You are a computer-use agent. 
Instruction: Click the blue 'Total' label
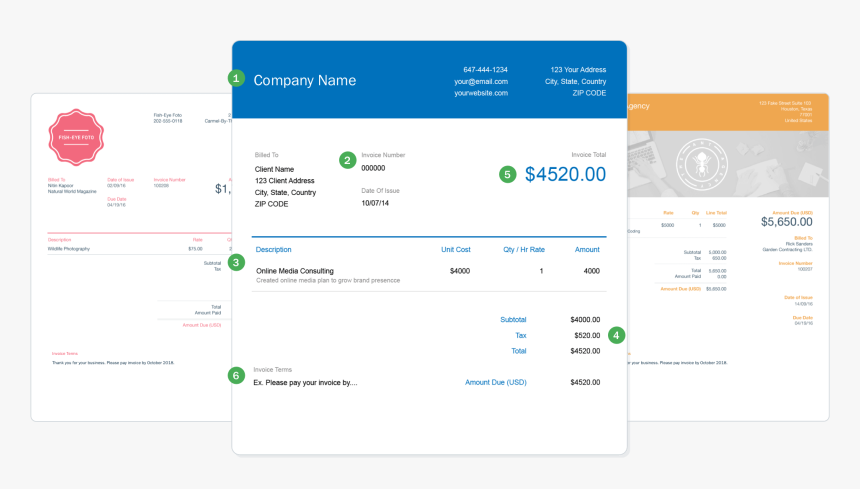tap(518, 351)
